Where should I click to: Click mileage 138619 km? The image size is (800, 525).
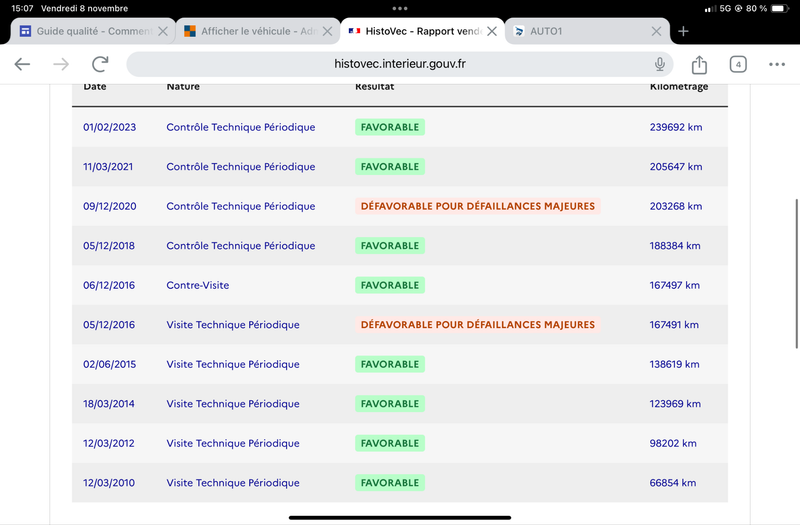click(674, 364)
